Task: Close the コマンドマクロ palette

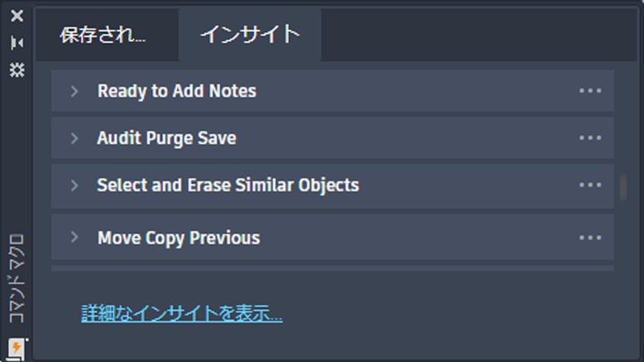Action: point(17,15)
